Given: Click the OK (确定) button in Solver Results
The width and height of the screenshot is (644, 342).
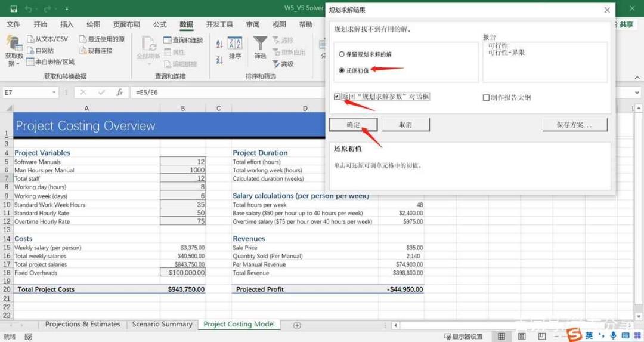Looking at the screenshot, I should pyautogui.click(x=353, y=125).
